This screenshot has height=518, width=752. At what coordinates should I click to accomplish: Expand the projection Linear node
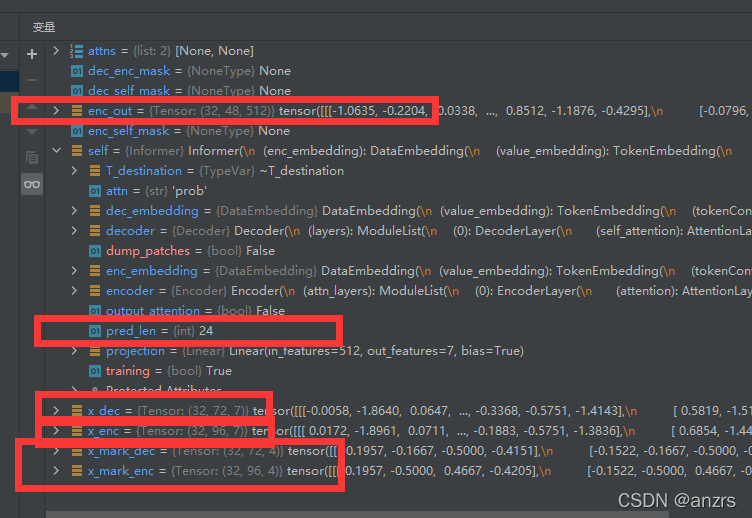(x=74, y=351)
